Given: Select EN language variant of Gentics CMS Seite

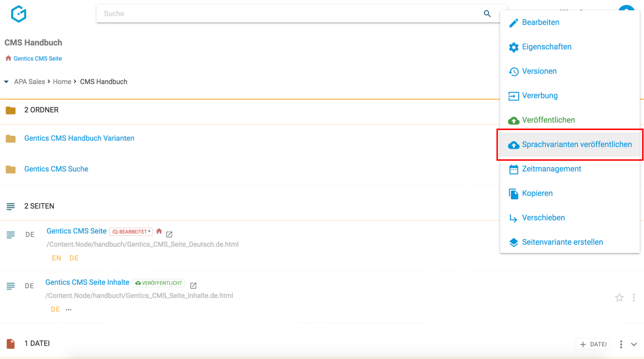Looking at the screenshot, I should pyautogui.click(x=56, y=258).
